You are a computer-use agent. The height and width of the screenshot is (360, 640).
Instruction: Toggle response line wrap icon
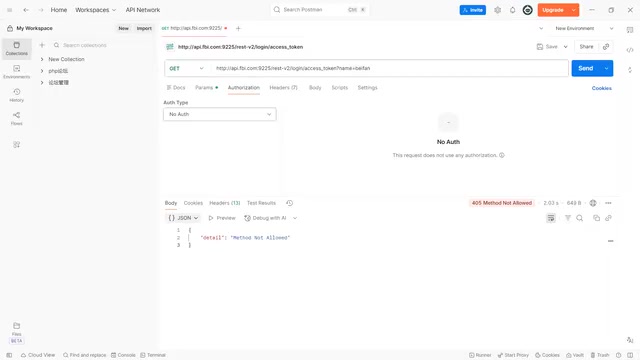click(x=551, y=218)
